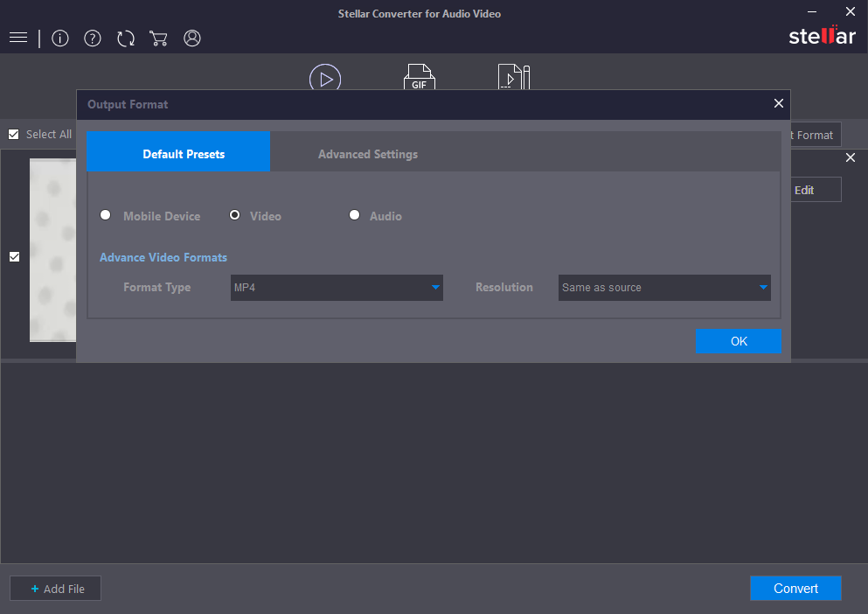Close the Output Format dialog
The width and height of the screenshot is (868, 614).
click(x=779, y=104)
